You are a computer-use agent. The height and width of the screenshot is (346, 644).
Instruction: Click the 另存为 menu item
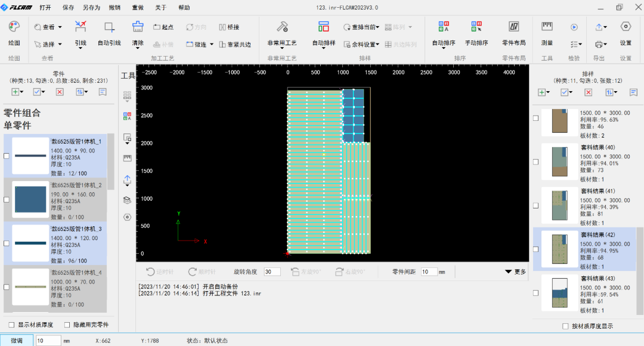pos(91,7)
